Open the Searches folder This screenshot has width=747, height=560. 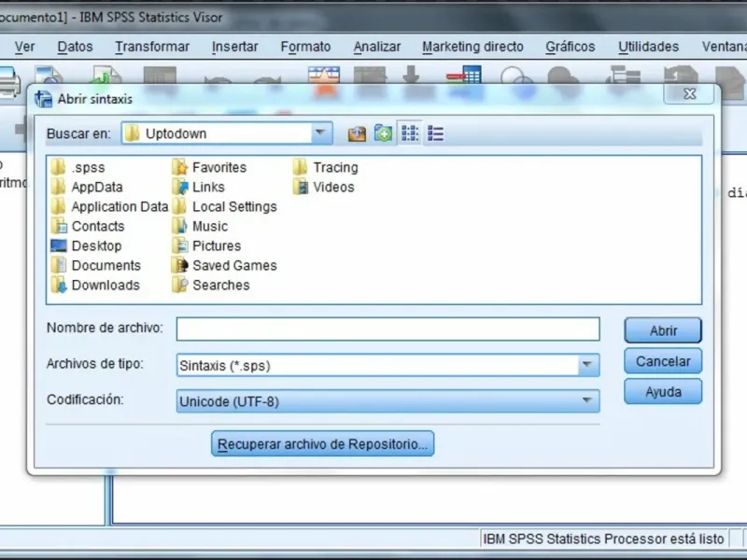(x=211, y=285)
